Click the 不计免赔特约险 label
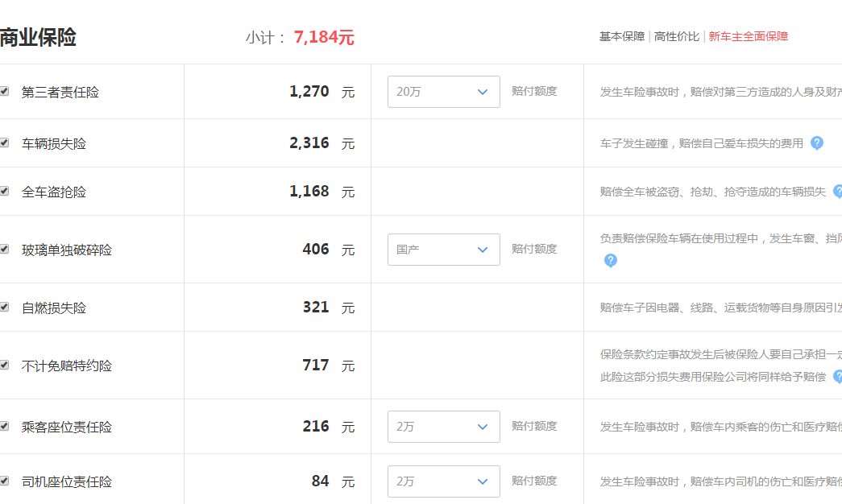 pos(67,366)
